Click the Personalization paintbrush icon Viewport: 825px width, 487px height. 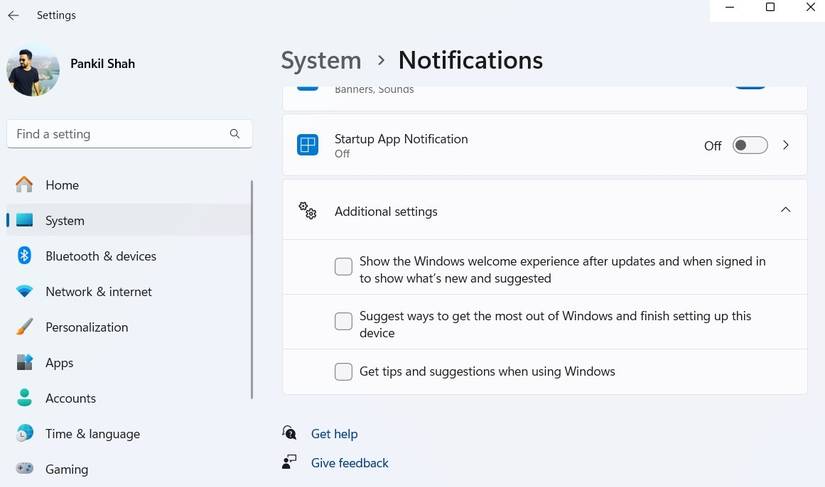(25, 327)
